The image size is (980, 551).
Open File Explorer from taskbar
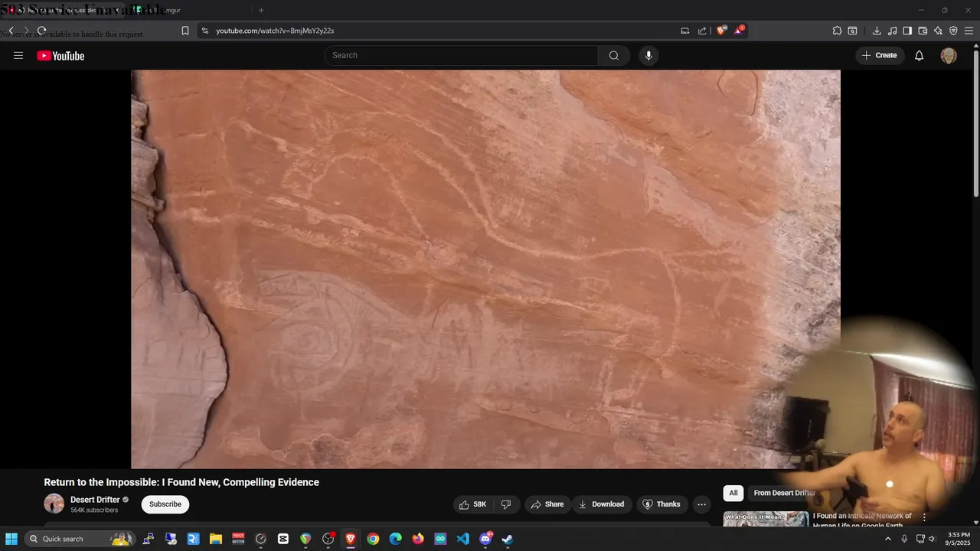point(215,539)
